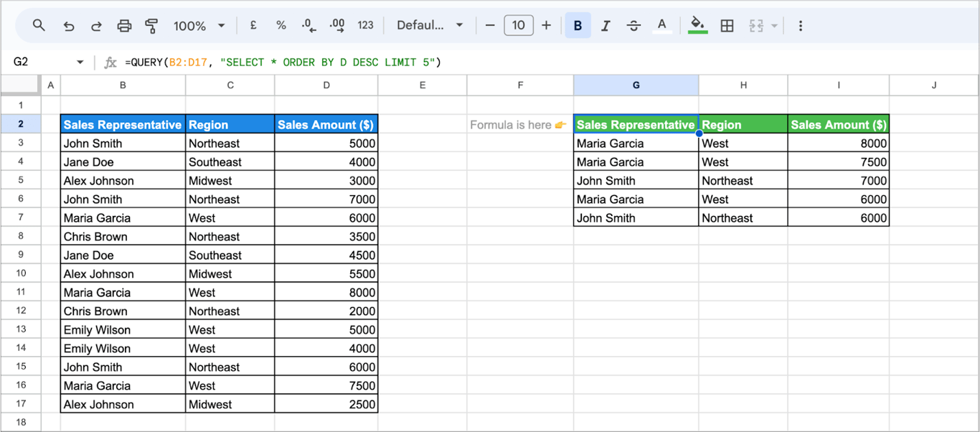Viewport: 980px width, 432px height.
Task: Click the 'Formula is here' note cell
Action: [520, 124]
